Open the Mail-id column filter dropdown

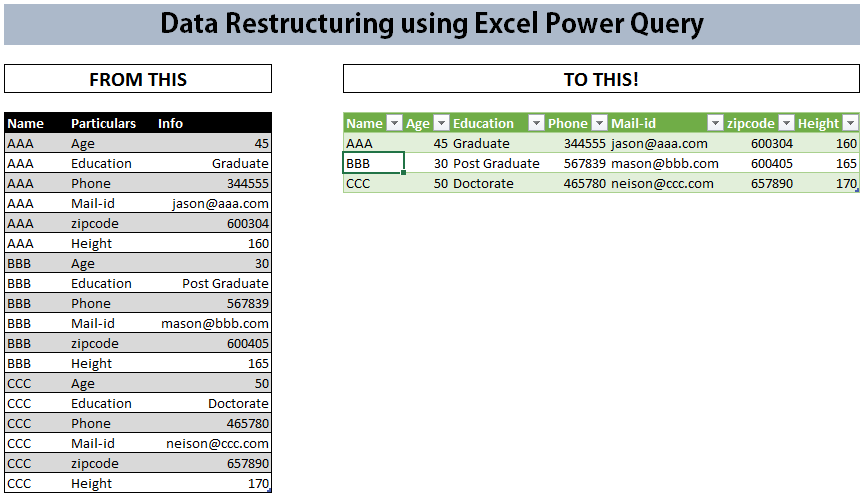(715, 123)
